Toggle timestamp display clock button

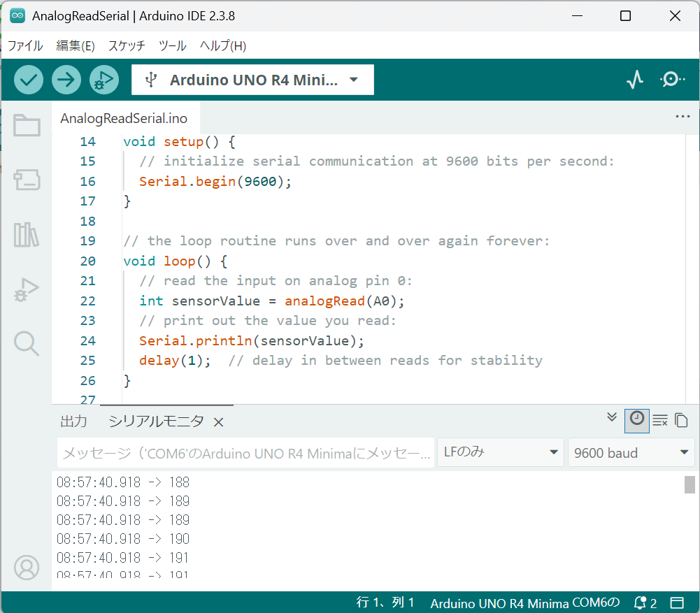click(636, 419)
